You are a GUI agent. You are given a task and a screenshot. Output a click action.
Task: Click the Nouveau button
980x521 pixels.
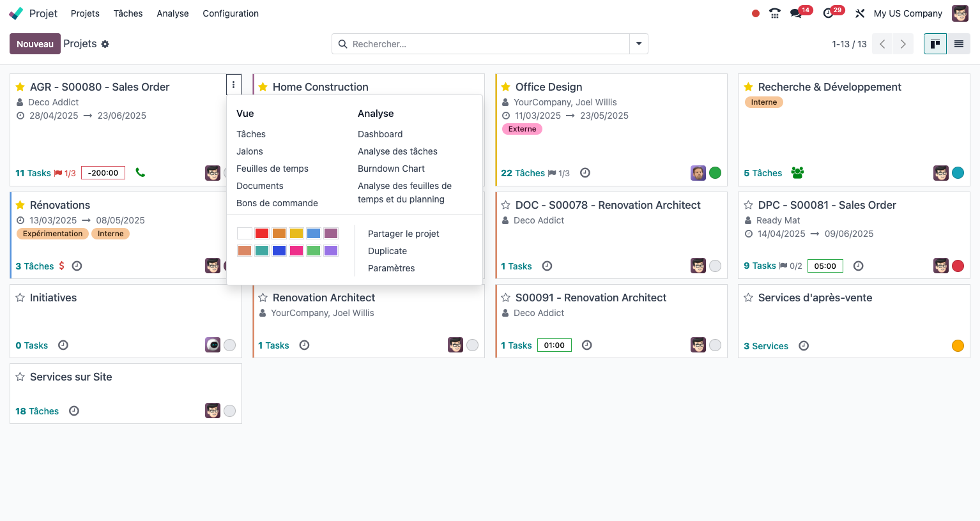(35, 44)
